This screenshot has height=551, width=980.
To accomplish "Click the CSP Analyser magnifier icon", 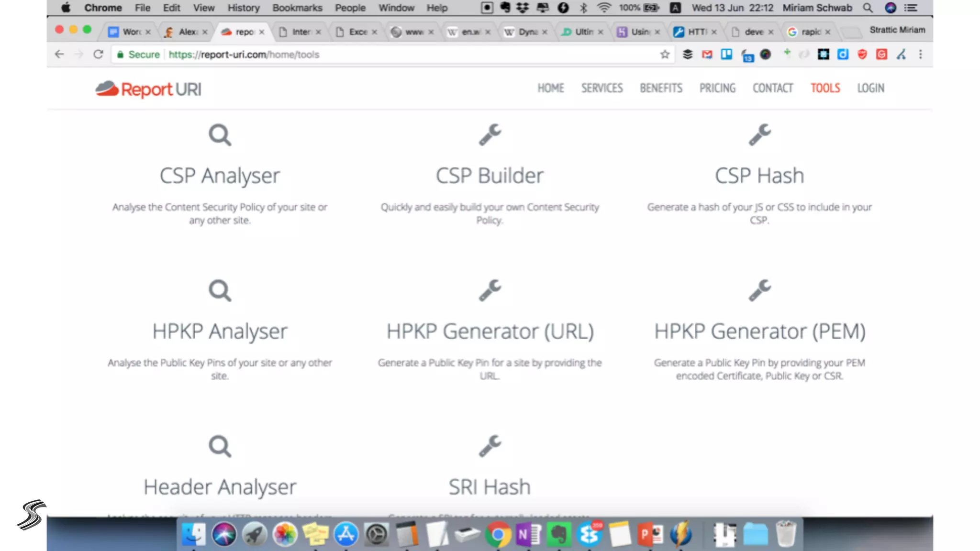I will coord(220,135).
